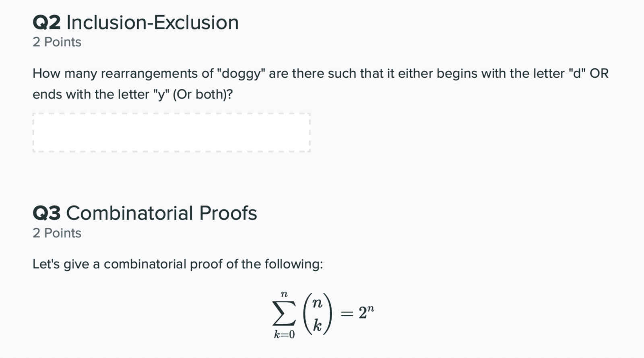The width and height of the screenshot is (644, 358).
Task: Select the Q3 Combinatorial Proofs heading
Action: click(x=144, y=213)
